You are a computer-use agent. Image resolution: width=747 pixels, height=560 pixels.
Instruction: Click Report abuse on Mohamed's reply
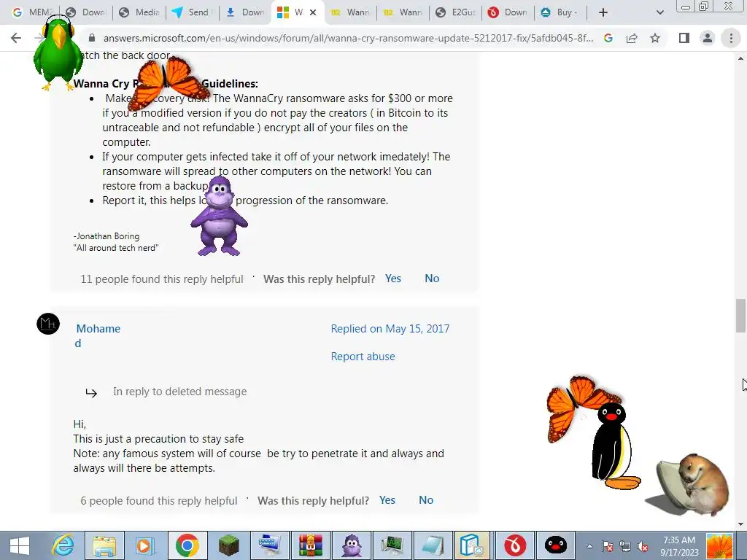coord(363,356)
